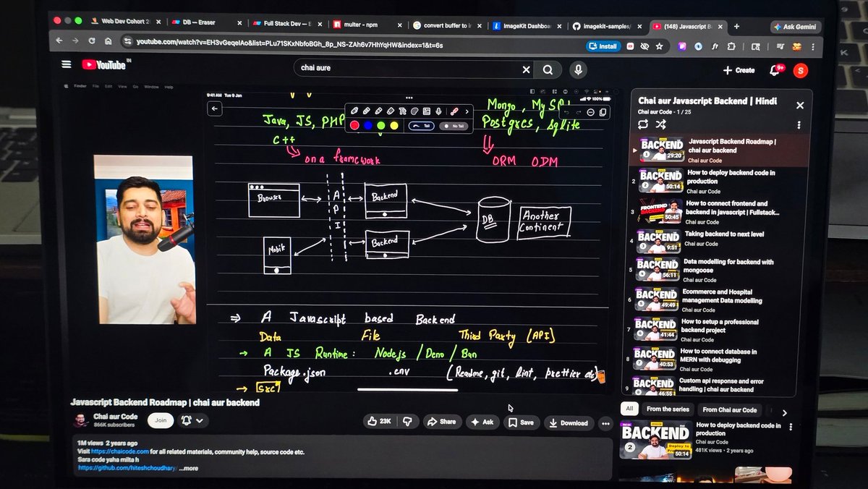Click the Install app button
The height and width of the screenshot is (489, 868).
(603, 46)
